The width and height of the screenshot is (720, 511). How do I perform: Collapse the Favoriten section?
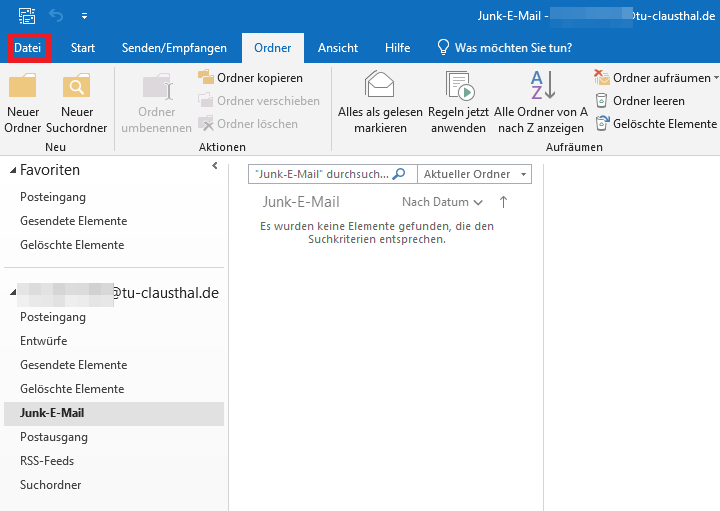coord(13,170)
